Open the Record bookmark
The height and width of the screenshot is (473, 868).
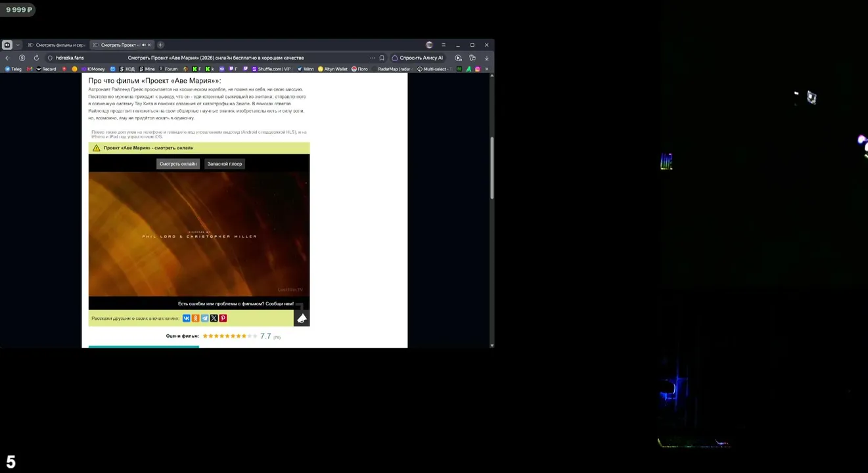point(47,69)
